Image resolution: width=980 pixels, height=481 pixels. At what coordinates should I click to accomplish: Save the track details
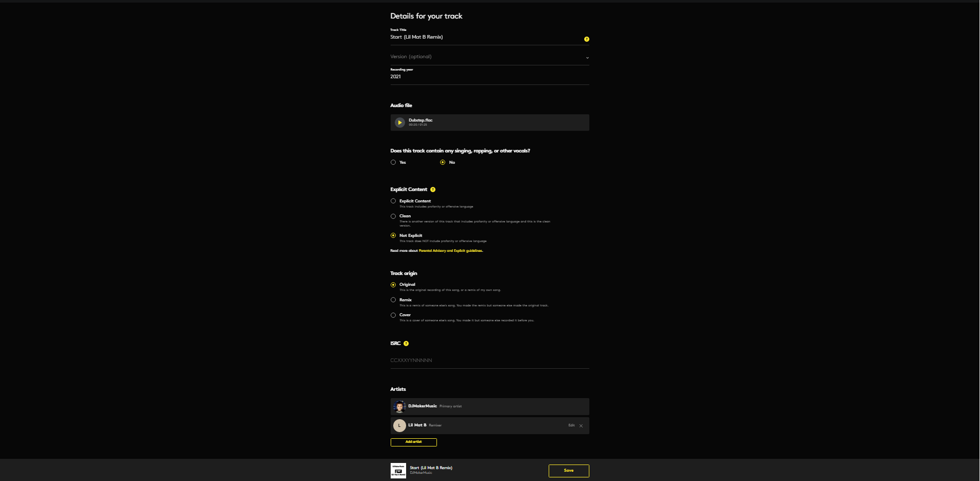(568, 471)
